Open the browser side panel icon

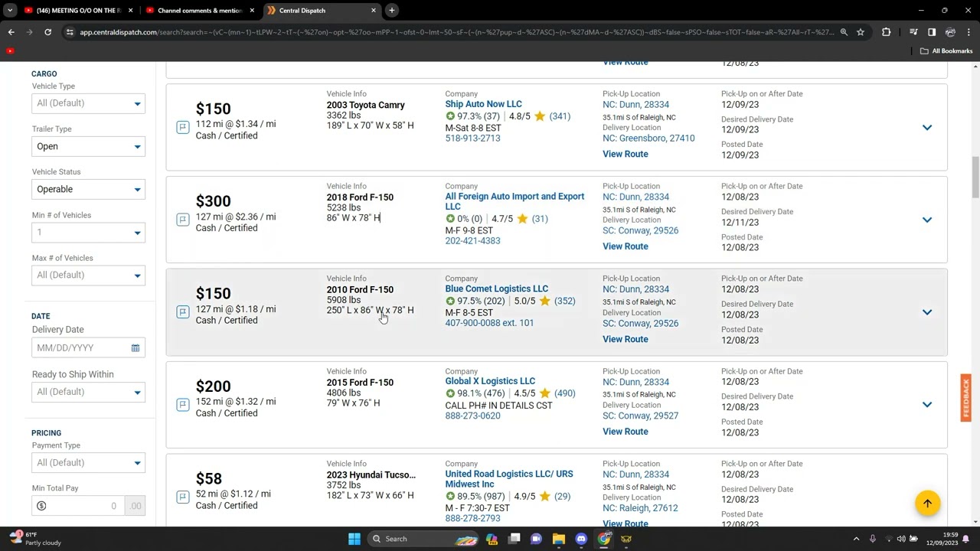tap(932, 32)
